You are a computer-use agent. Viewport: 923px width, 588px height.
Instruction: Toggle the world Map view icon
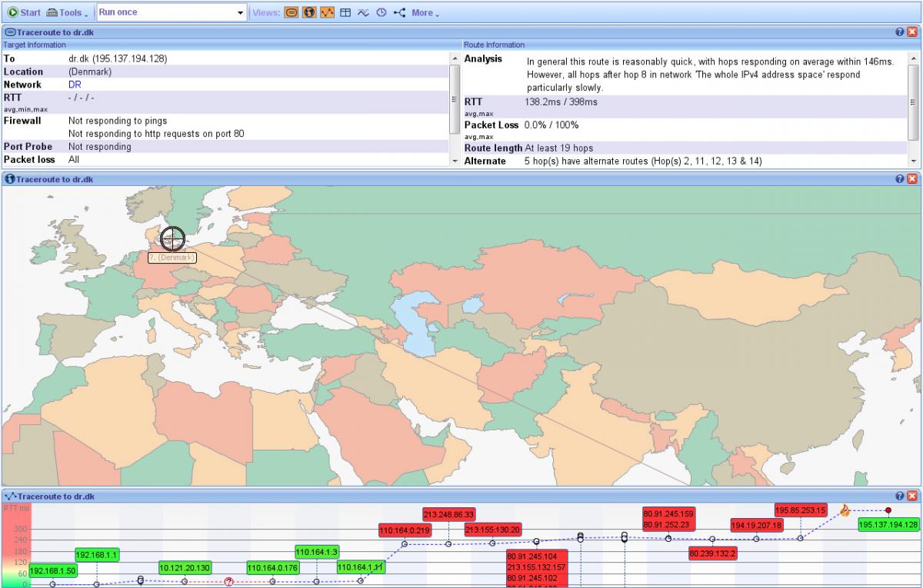309,12
